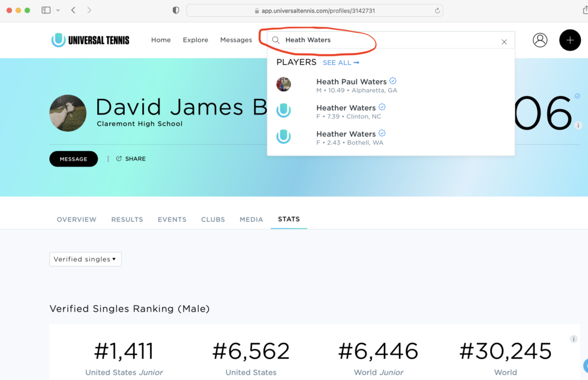Expand the Verified singles dropdown
588x380 pixels.
85,260
